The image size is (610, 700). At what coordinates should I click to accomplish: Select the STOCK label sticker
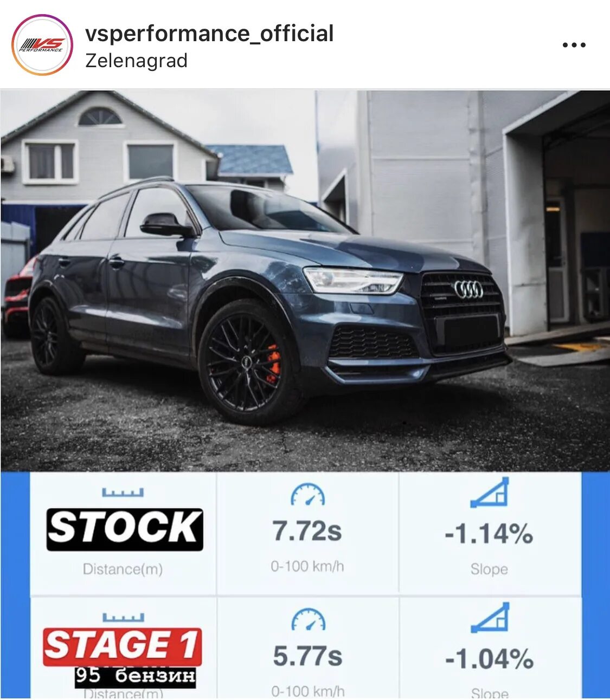pyautogui.click(x=125, y=529)
